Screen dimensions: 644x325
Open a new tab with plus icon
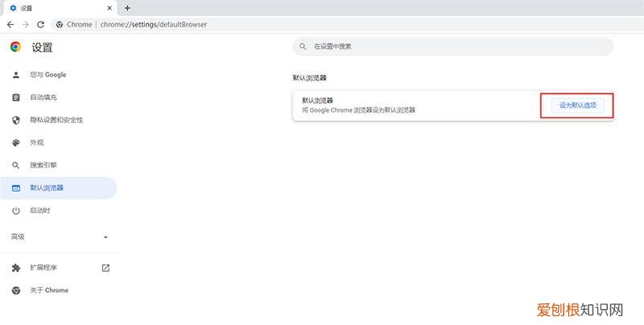click(127, 8)
